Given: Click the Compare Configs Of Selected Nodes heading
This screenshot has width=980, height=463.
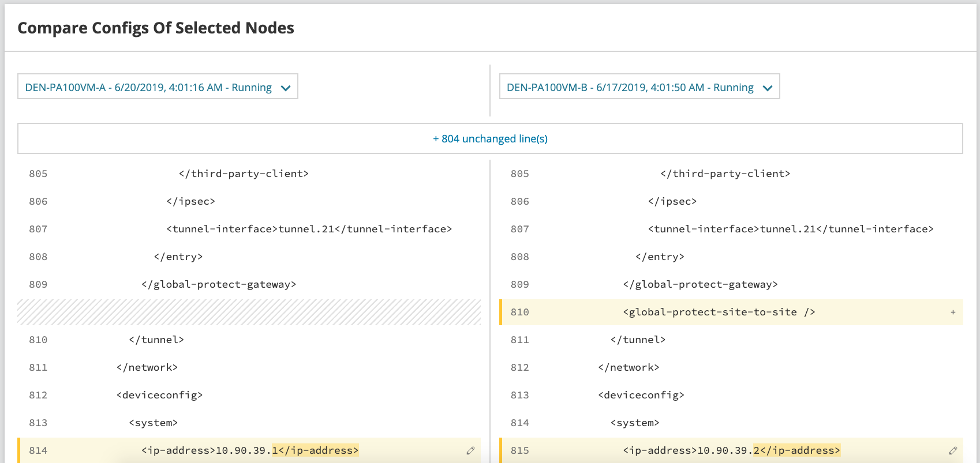Looking at the screenshot, I should point(156,28).
